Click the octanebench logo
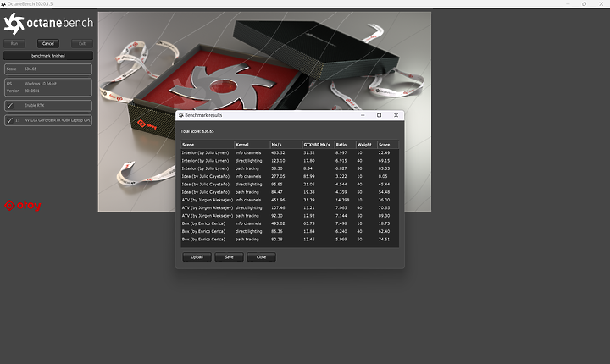 [x=48, y=24]
